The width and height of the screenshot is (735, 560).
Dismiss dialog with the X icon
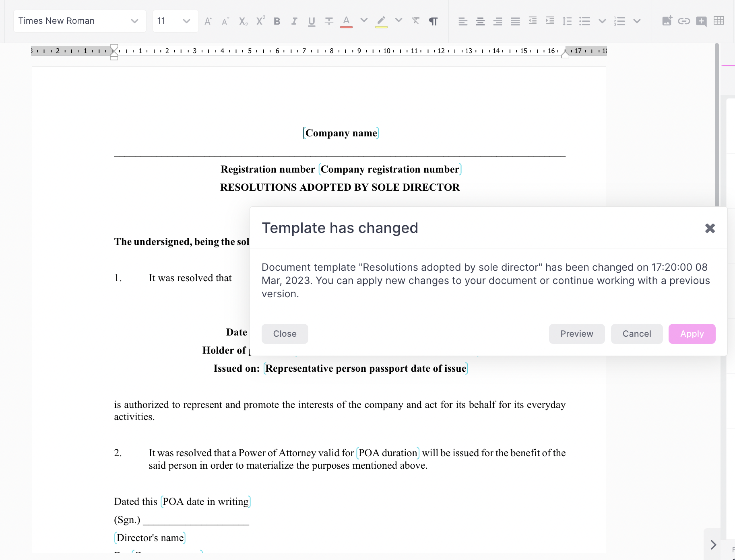pos(710,228)
